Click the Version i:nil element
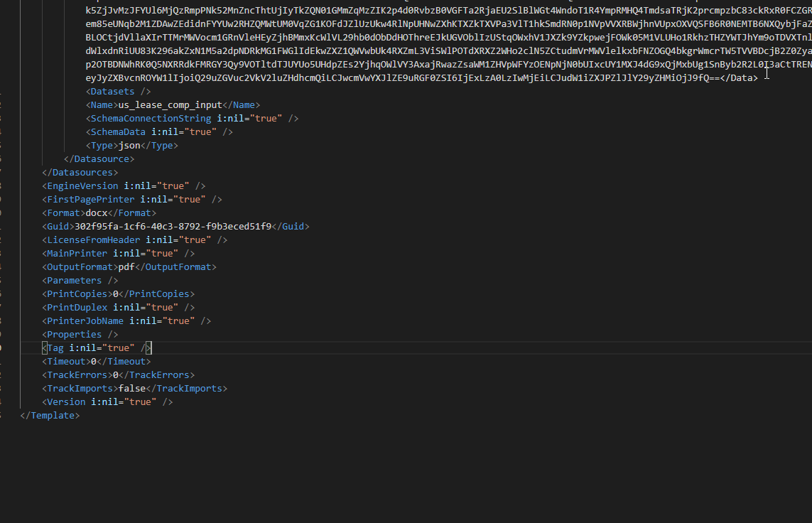The image size is (812, 523). 107,401
